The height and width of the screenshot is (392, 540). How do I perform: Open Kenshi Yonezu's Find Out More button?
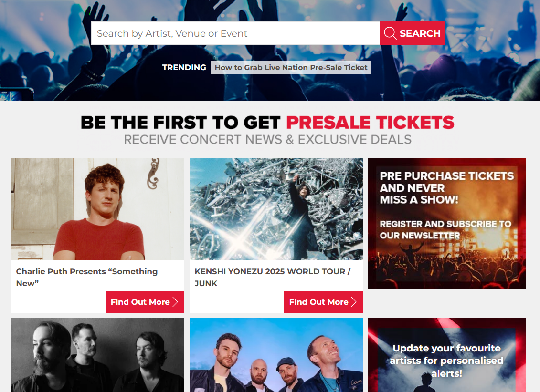point(323,302)
